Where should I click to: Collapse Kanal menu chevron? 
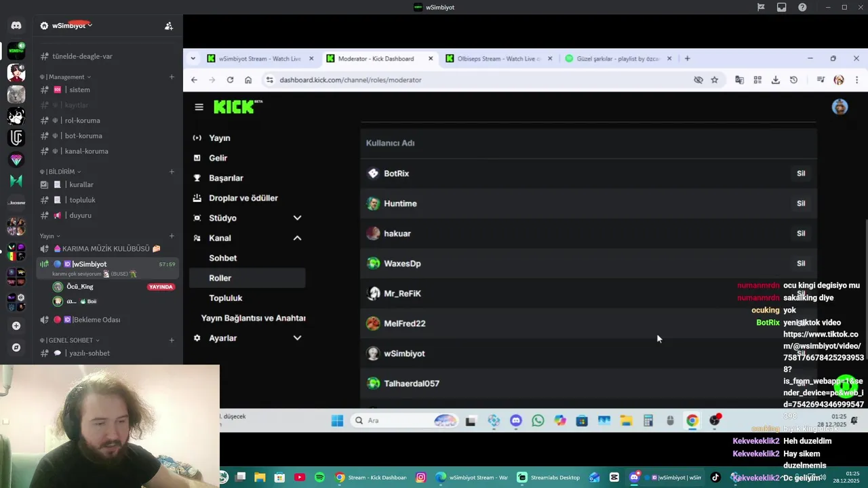tap(297, 238)
